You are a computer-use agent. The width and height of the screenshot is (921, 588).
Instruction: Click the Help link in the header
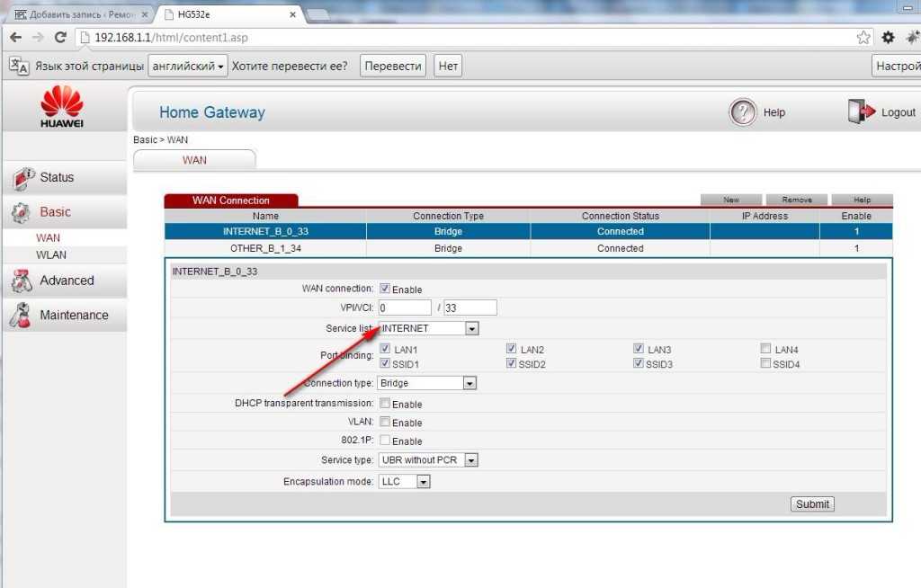(774, 112)
